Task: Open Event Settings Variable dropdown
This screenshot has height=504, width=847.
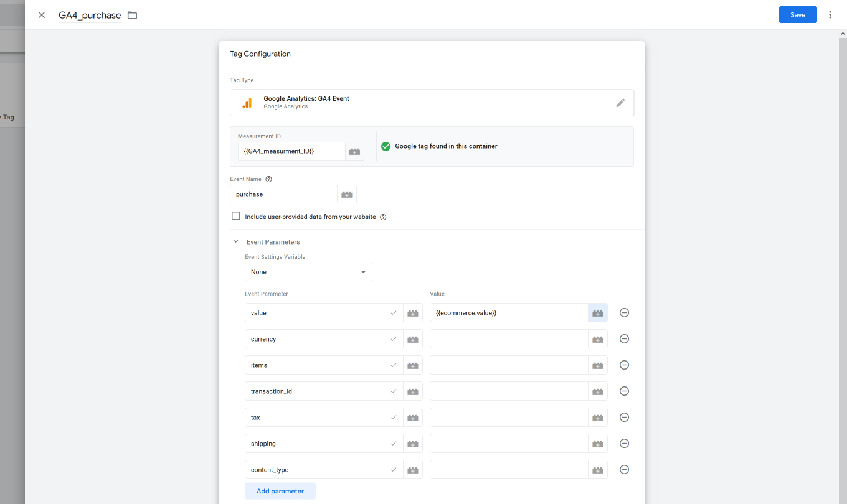Action: 308,272
